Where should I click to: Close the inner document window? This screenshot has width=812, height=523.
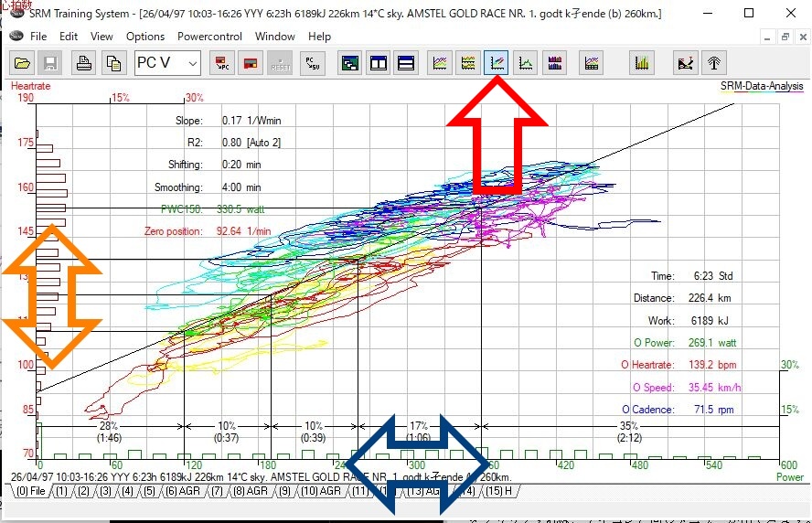tap(803, 37)
